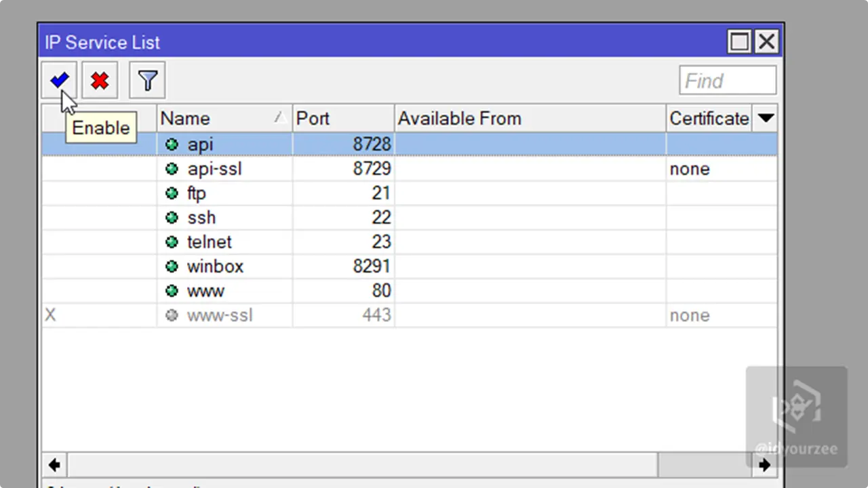The width and height of the screenshot is (868, 488).
Task: Sort by the Port column header
Action: pyautogui.click(x=343, y=119)
